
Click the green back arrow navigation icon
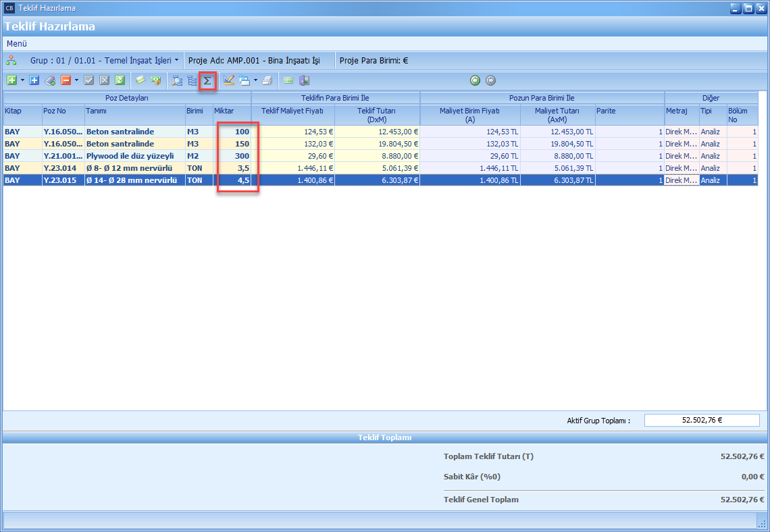[476, 80]
